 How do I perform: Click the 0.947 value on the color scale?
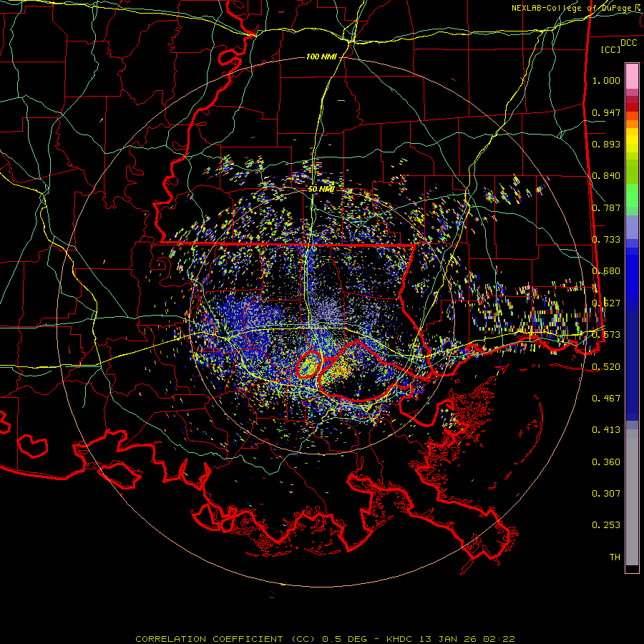(606, 112)
